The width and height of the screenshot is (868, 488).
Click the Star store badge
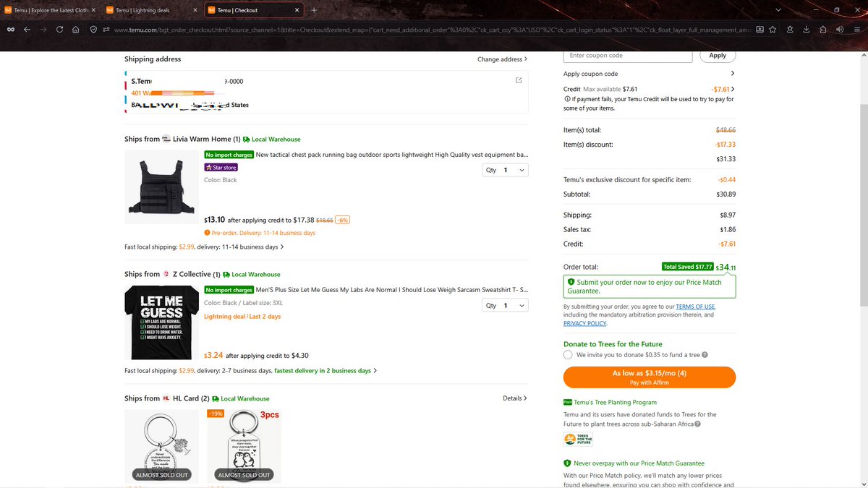pos(221,167)
